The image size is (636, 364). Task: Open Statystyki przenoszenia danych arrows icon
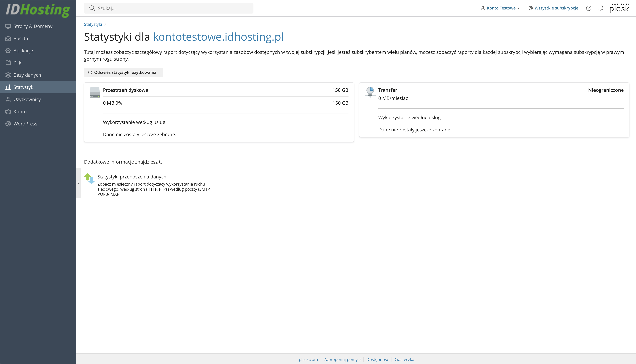[89, 178]
